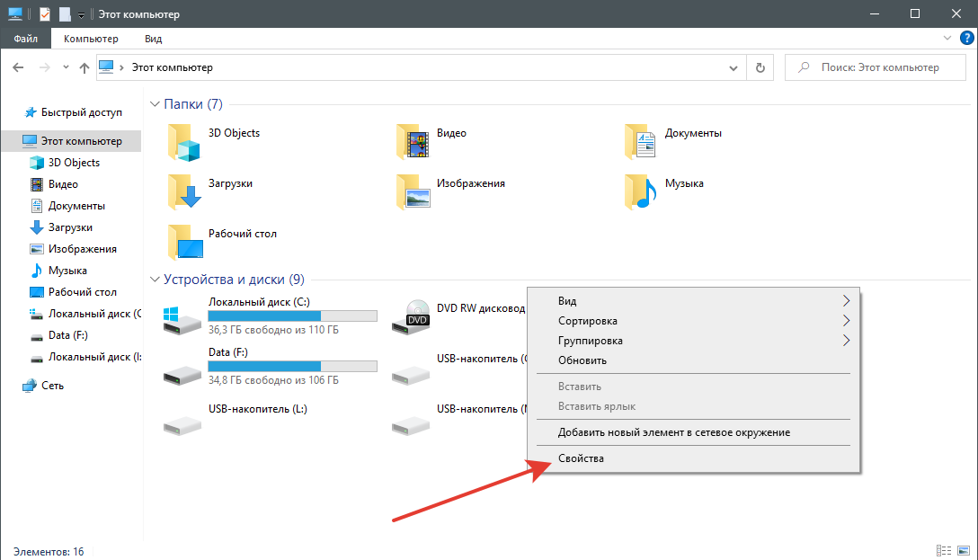This screenshot has height=560, width=978.
Task: Open the Вид submenu in context menu
Action: 694,300
